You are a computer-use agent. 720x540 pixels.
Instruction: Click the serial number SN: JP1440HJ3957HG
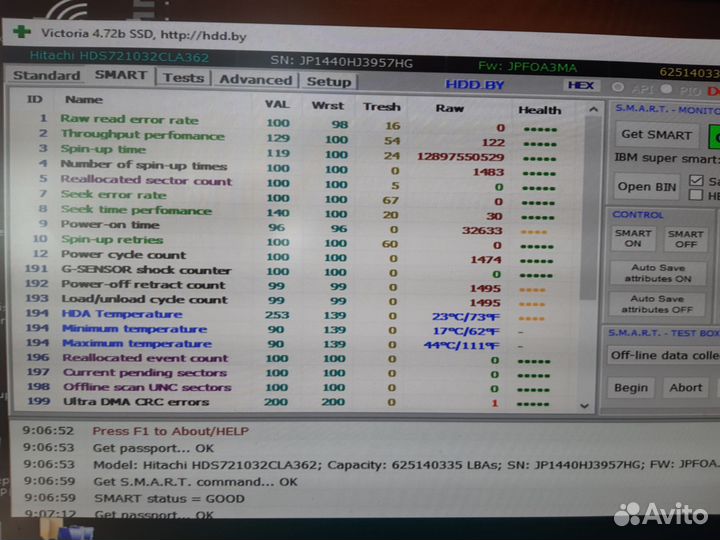(x=341, y=62)
